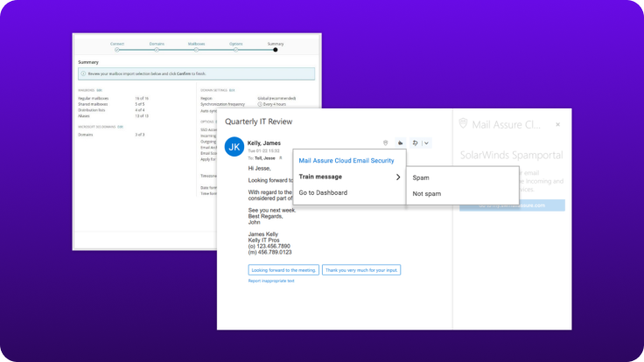Click Edit link next to Microsoft 365 Domains
The image size is (644, 362).
[x=121, y=127]
